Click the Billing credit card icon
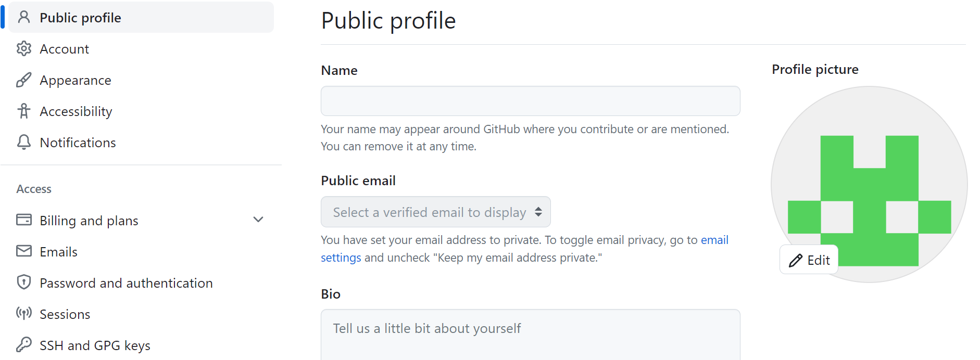The width and height of the screenshot is (980, 360). coord(24,220)
